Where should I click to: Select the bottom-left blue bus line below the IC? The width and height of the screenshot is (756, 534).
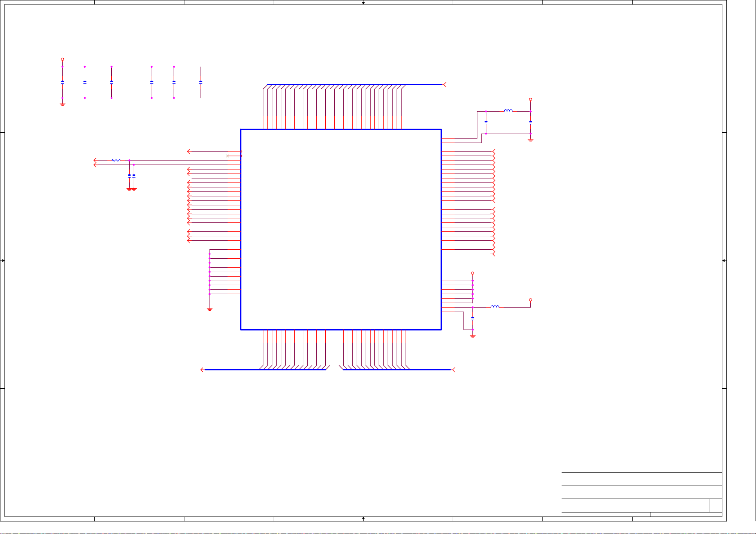(x=265, y=370)
